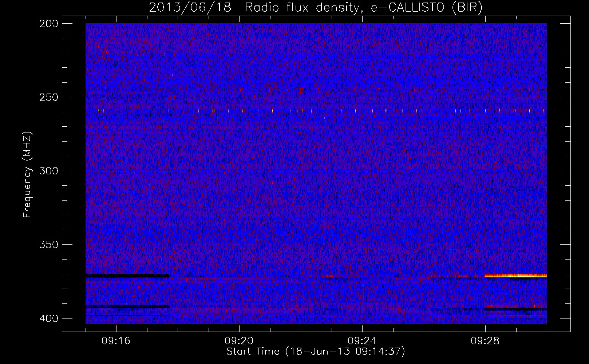
Task: Click the bright yellow emission band after 09:28
Action: (x=515, y=276)
